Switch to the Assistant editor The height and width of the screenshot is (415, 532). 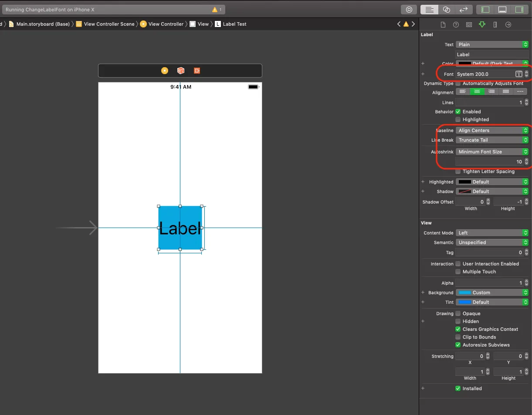coord(446,10)
